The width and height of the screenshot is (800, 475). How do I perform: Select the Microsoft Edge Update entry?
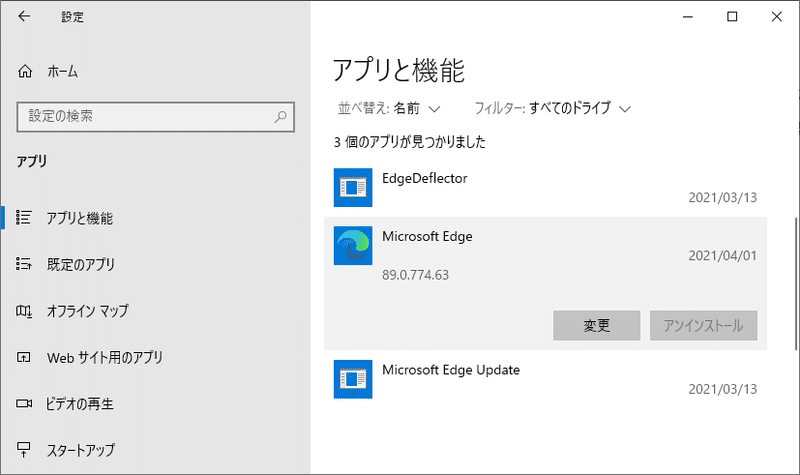point(545,379)
